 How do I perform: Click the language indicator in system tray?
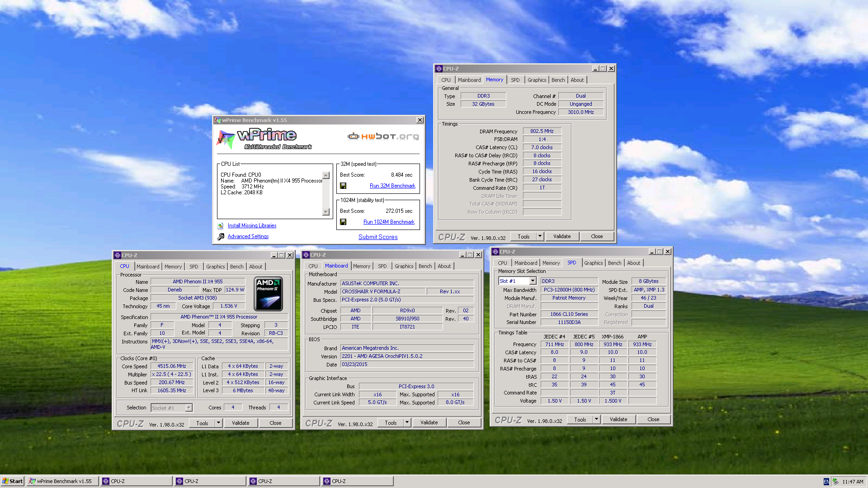pos(826,482)
